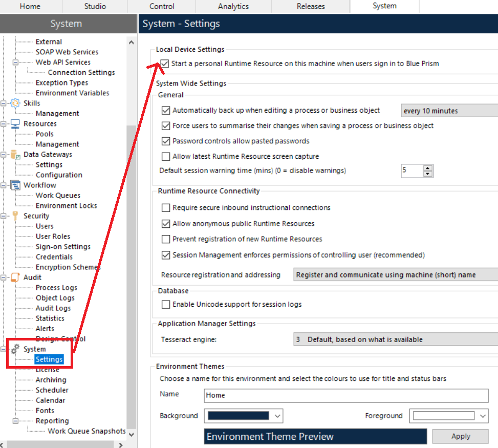Viewport: 498px width, 448px height.
Task: Toggle password controls allow pasted passwords
Action: 166,141
